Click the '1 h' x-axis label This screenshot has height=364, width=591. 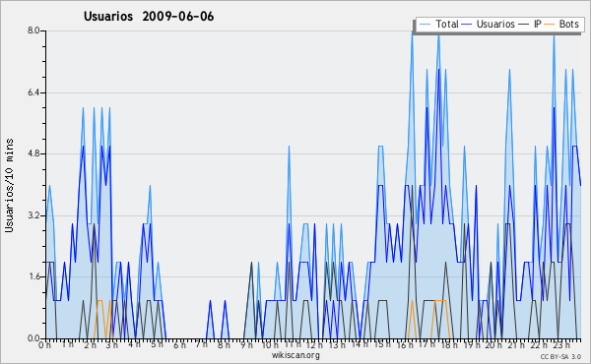coord(67,344)
